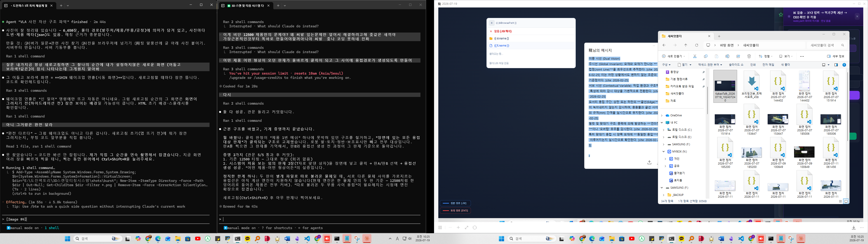Open Outlook on the right taskbar

click(602, 239)
